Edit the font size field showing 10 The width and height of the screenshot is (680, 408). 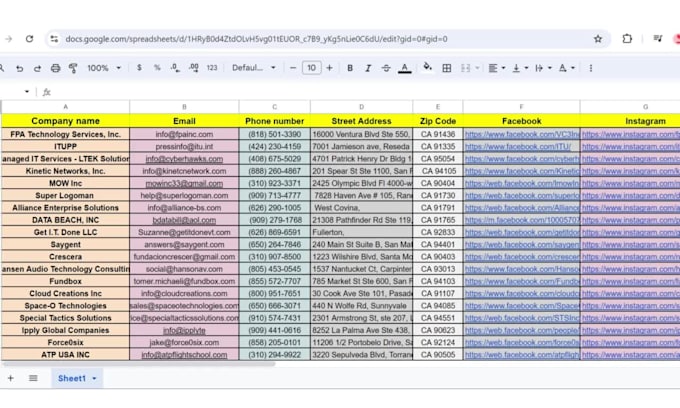[x=311, y=68]
